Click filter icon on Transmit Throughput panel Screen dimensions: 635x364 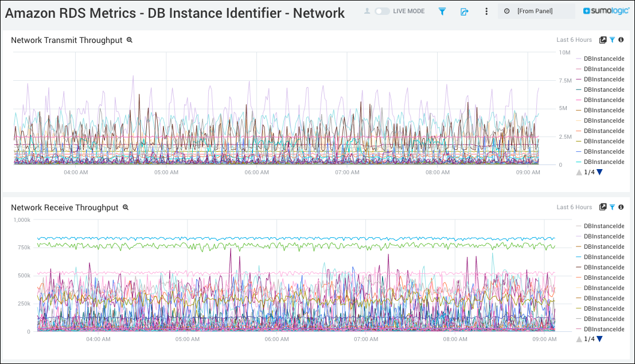612,40
